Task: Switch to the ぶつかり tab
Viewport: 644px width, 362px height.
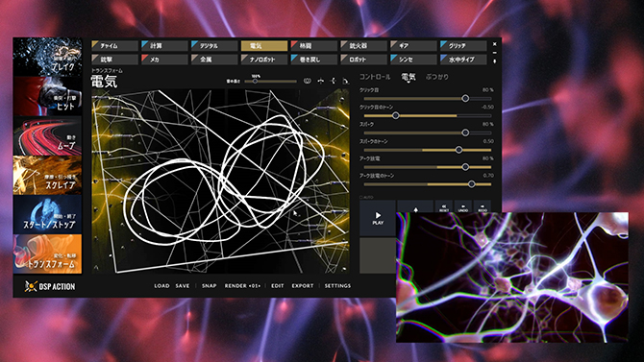Action: pos(437,77)
